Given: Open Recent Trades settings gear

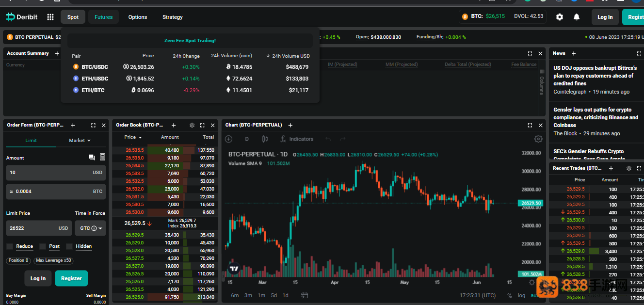Looking at the screenshot, I should click(x=629, y=168).
